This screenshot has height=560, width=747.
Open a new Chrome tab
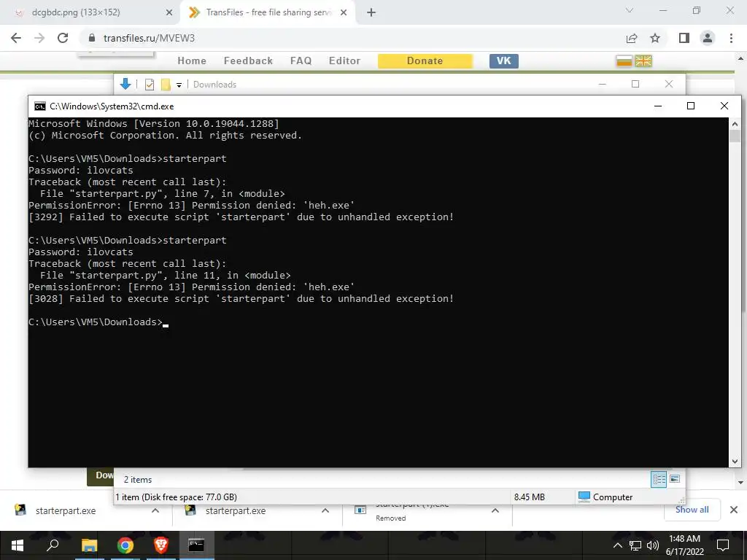tap(371, 12)
